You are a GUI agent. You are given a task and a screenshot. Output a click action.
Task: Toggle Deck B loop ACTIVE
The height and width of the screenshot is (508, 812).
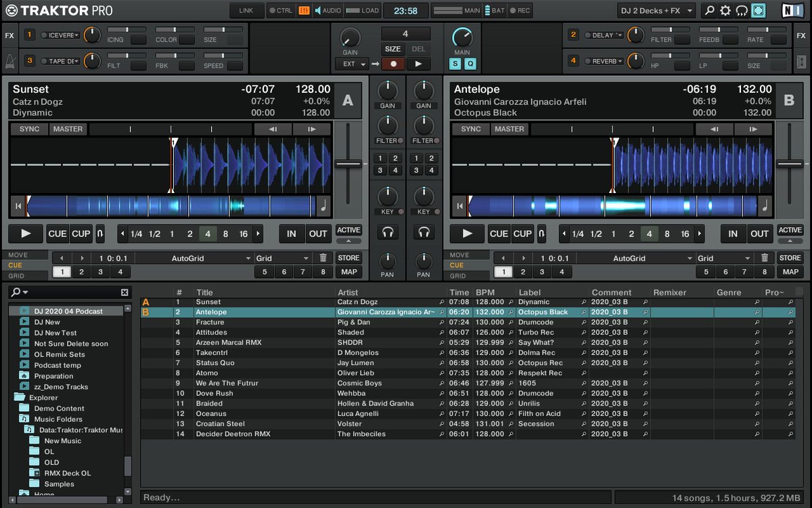[x=790, y=230]
